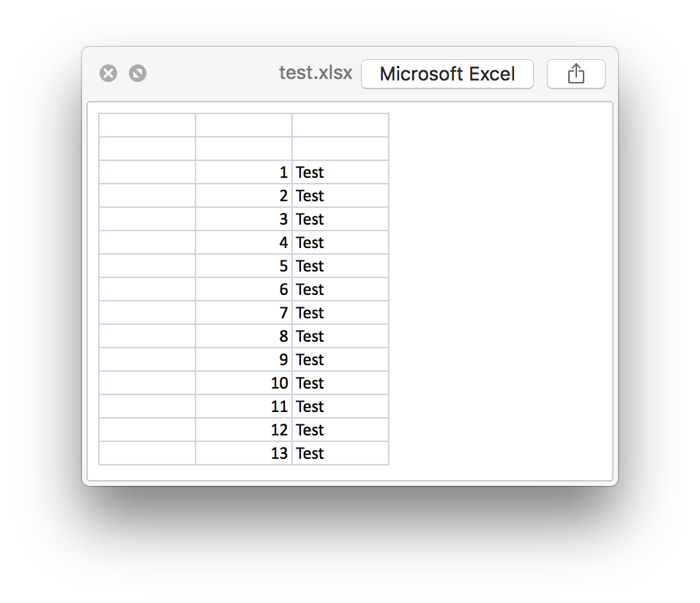
Task: Select the cell containing number 4
Action: click(244, 242)
